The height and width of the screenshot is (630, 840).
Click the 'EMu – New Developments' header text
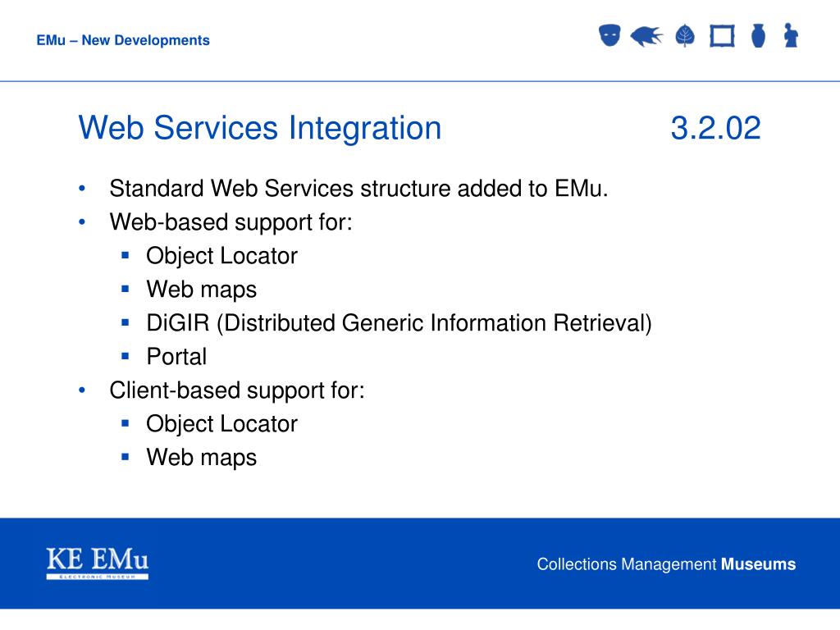[x=123, y=40]
